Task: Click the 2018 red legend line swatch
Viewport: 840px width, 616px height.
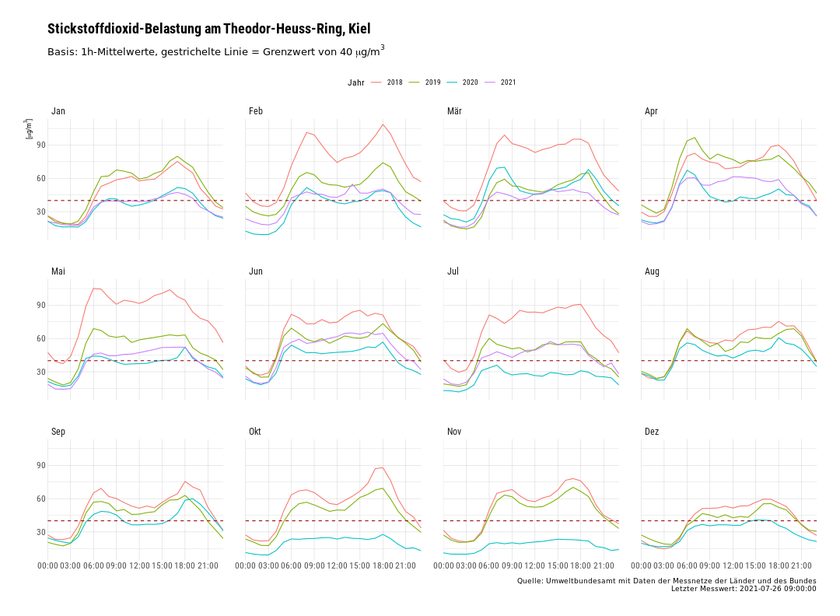Action: pos(376,82)
